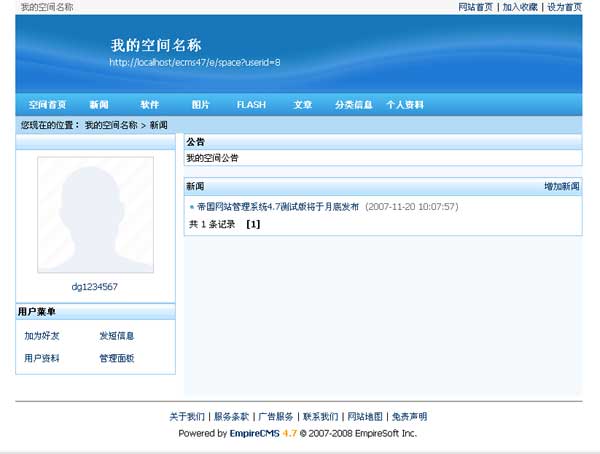Click the 增加新闻 link
The image size is (600, 454).
[x=561, y=187]
